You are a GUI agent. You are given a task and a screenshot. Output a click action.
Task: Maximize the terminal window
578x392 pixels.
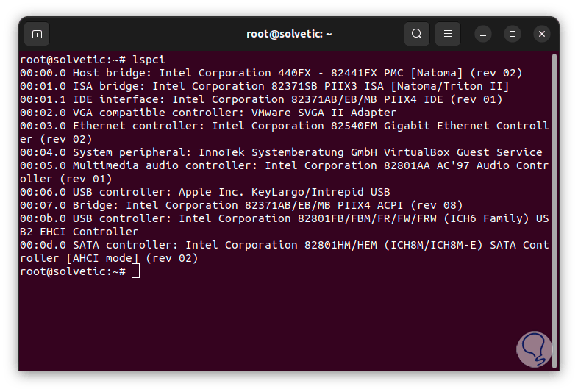click(513, 34)
